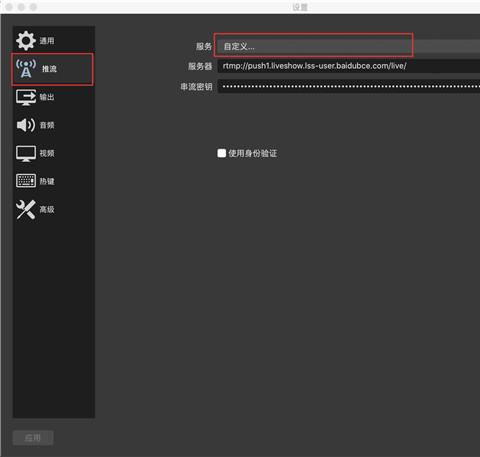Go to the 视频 settings section
Viewport: 480px width, 457px height.
coord(54,153)
